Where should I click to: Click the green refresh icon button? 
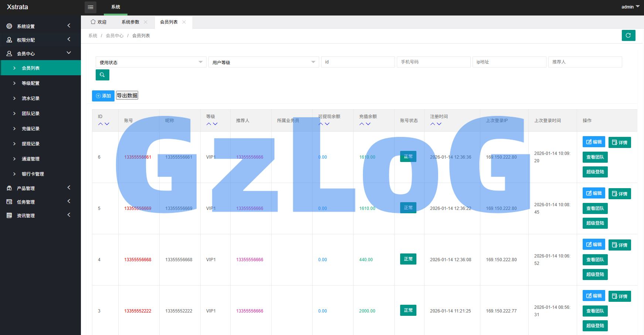628,35
